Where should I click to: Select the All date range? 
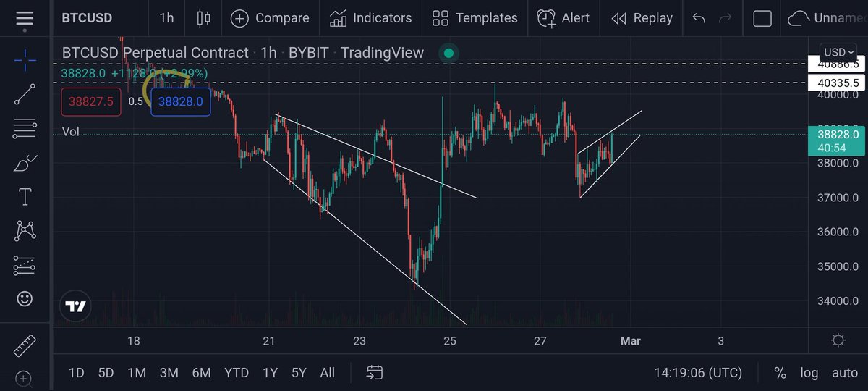click(x=327, y=373)
